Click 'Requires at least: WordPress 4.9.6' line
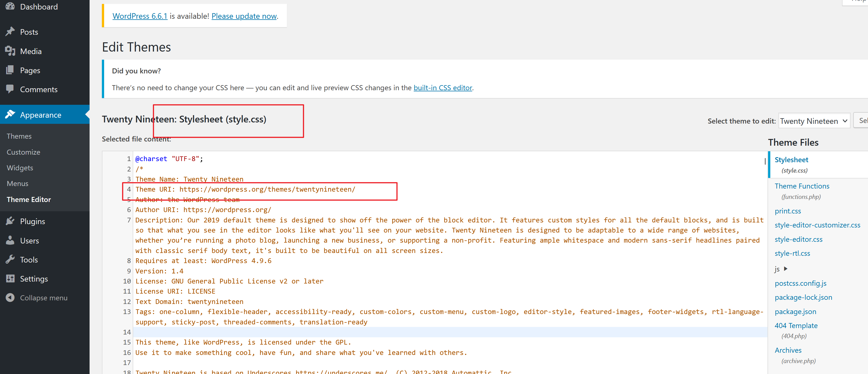The image size is (868, 374). coord(203,261)
